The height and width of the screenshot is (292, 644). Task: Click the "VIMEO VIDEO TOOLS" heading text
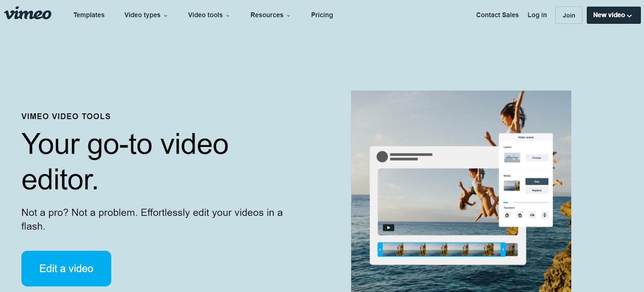pyautogui.click(x=66, y=116)
